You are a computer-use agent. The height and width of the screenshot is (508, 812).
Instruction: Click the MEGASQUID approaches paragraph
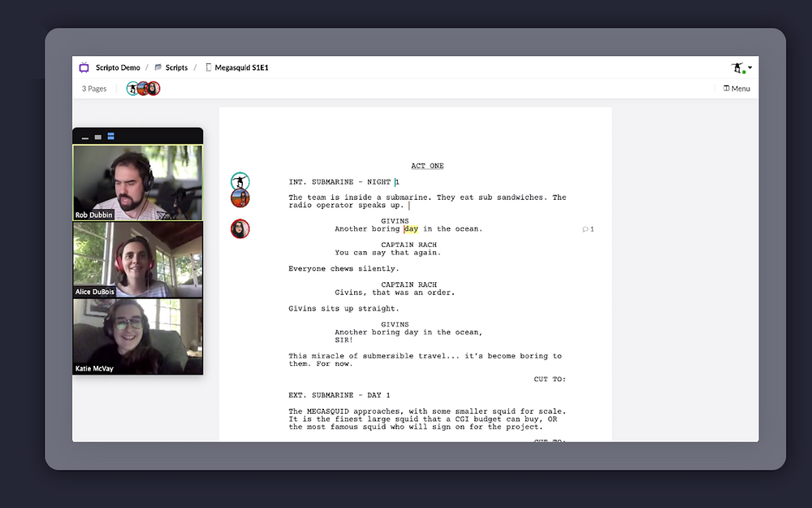coord(427,419)
